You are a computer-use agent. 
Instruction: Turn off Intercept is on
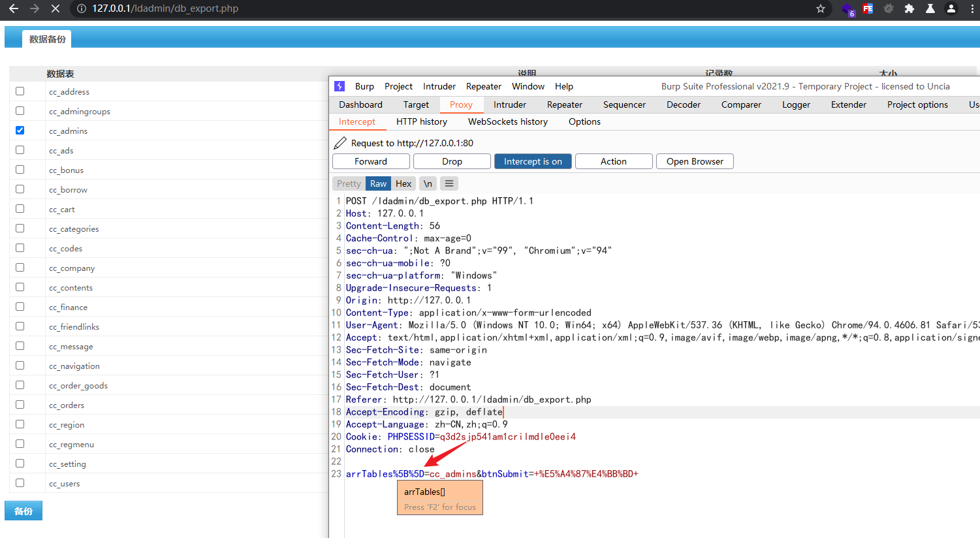click(533, 161)
